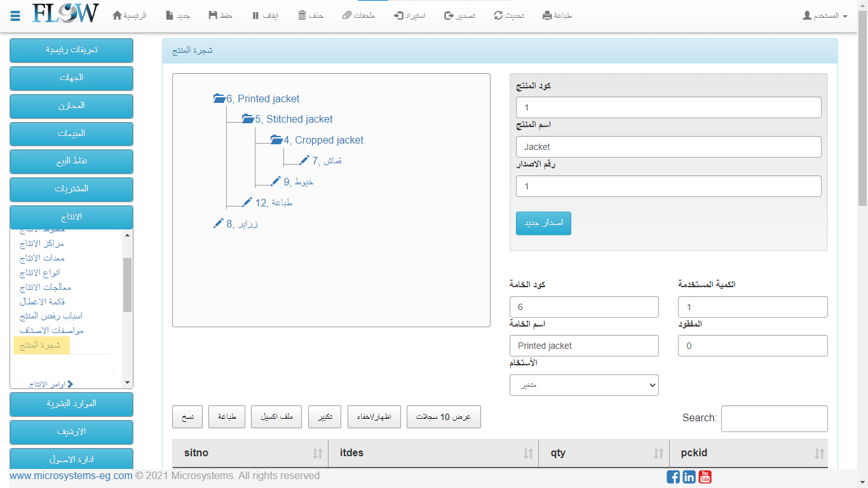
Task: Click the table Search input field
Action: 774,419
